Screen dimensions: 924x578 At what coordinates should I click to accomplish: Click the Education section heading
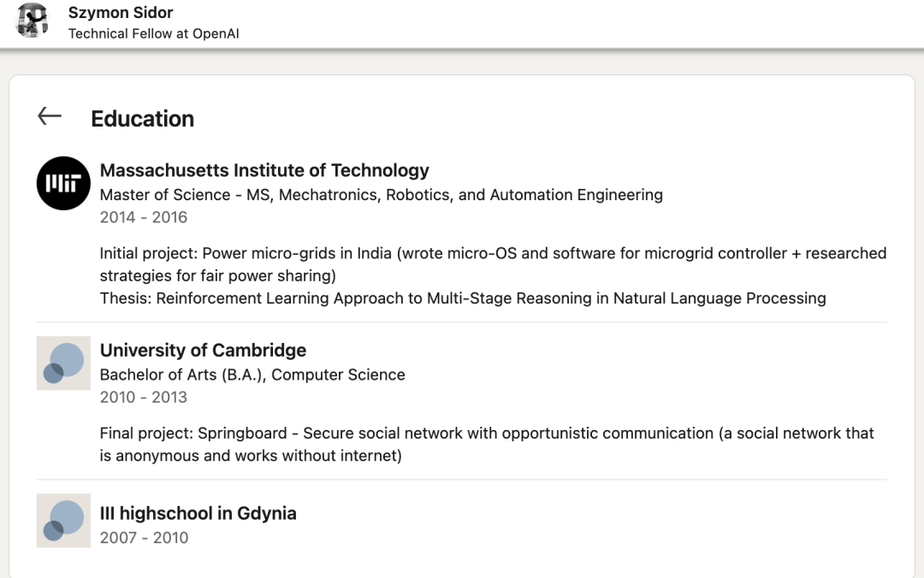[x=142, y=119]
